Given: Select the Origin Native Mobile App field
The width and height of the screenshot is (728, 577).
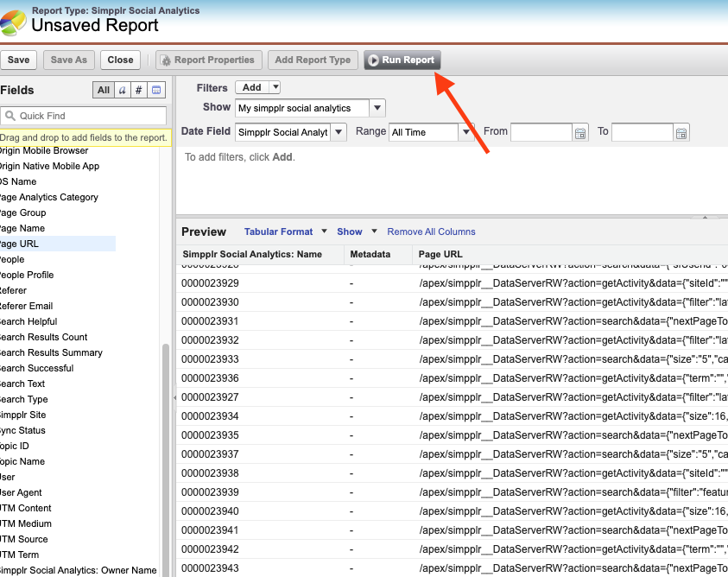Looking at the screenshot, I should (x=50, y=167).
